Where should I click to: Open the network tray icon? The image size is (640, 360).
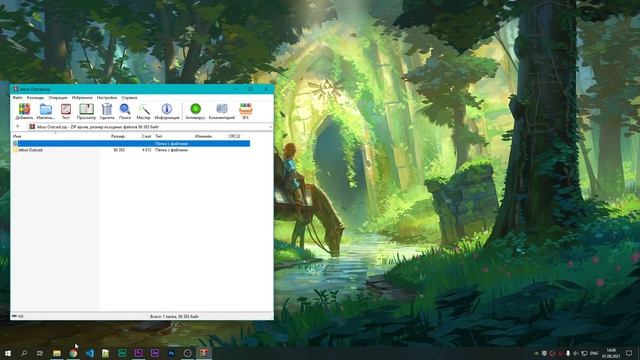[584, 353]
